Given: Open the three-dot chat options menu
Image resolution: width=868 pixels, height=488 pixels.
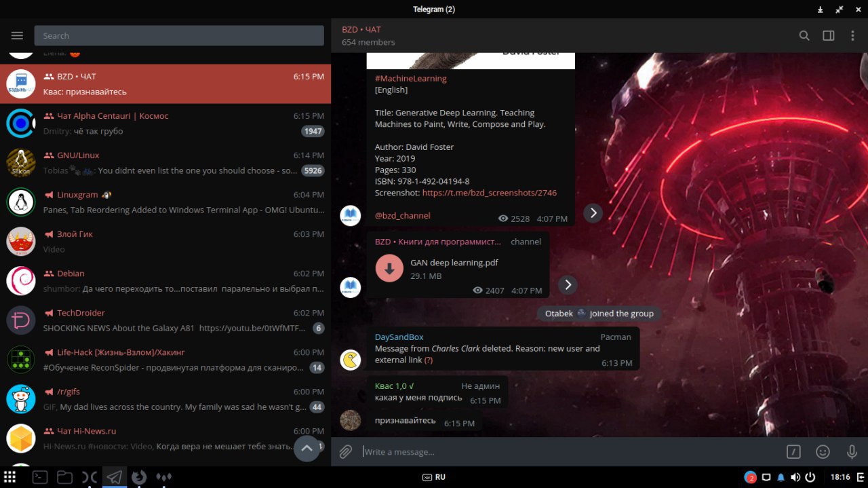Looking at the screenshot, I should tap(852, 36).
